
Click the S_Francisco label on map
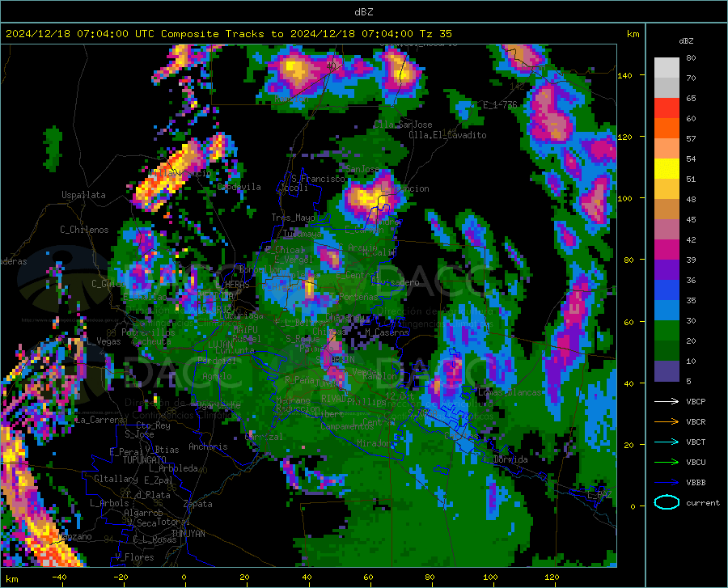click(x=318, y=179)
